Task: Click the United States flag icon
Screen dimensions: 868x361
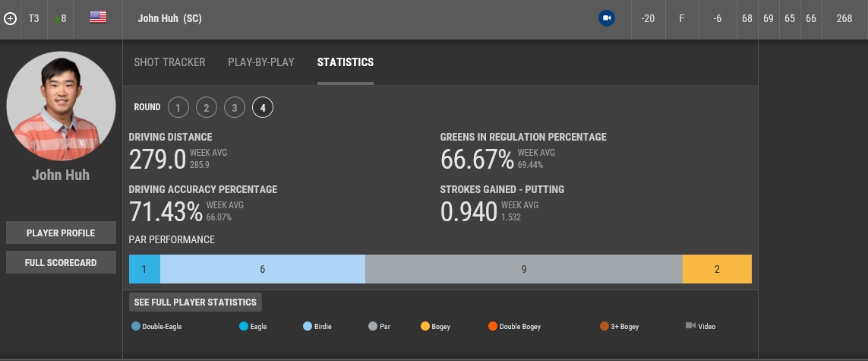Action: [98, 17]
